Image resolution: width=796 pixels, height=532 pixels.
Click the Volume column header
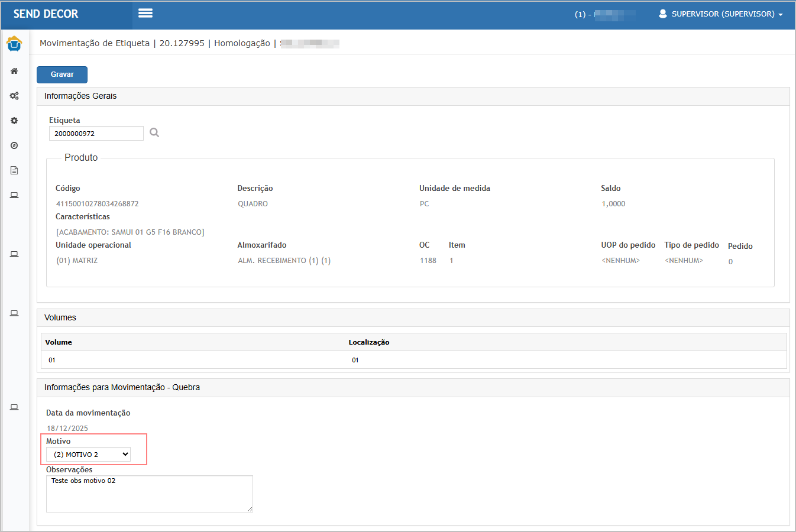pyautogui.click(x=59, y=342)
